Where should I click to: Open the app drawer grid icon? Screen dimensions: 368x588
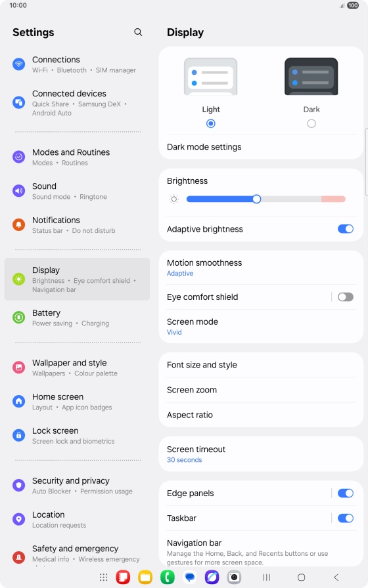[104, 577]
